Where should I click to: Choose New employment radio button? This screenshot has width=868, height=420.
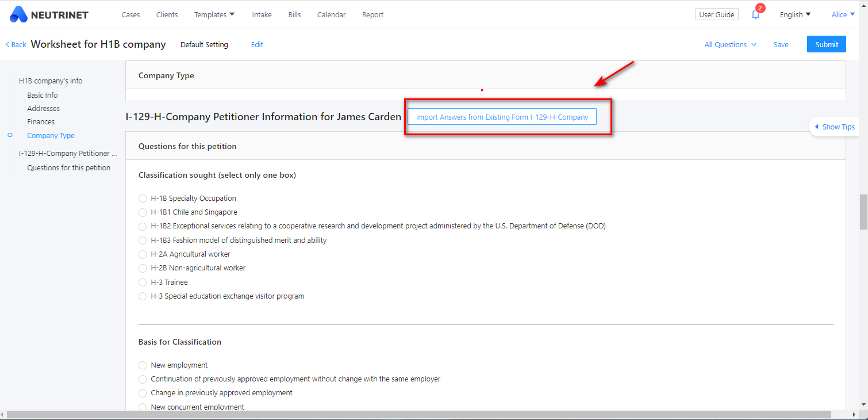click(x=143, y=365)
